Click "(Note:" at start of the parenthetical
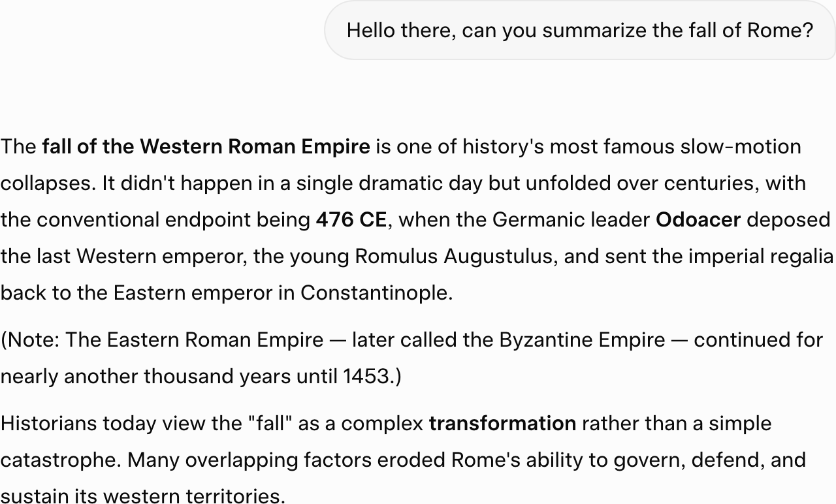 pyautogui.click(x=30, y=340)
